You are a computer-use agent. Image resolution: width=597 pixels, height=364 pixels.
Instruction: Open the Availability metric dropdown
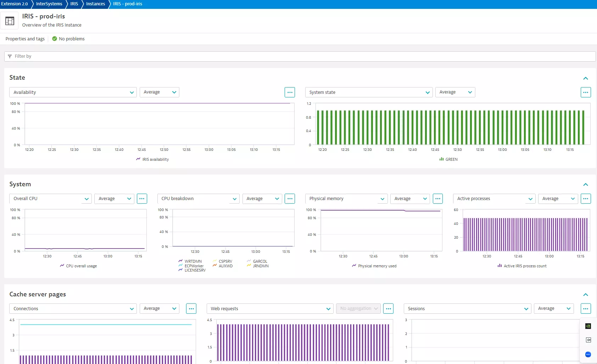click(x=72, y=92)
